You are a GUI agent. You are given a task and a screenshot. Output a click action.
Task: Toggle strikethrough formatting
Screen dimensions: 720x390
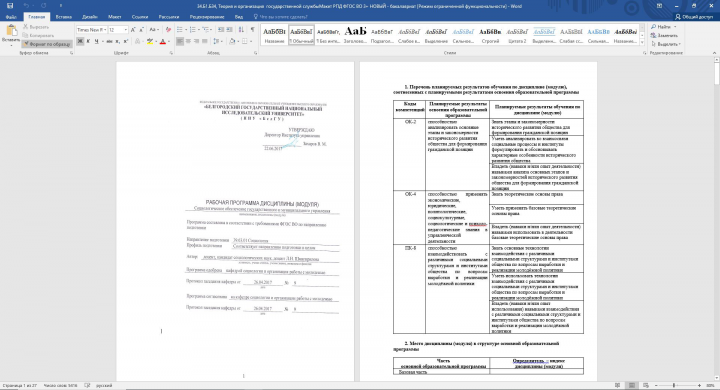point(109,41)
